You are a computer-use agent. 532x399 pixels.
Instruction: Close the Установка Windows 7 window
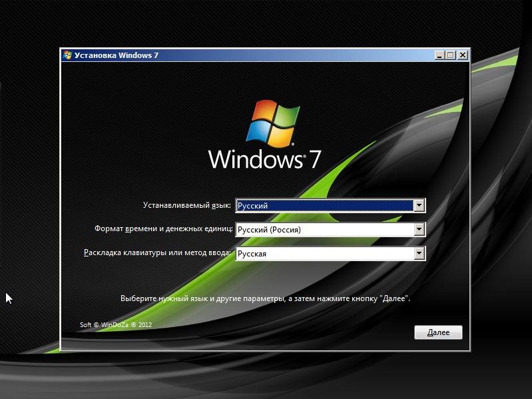pos(462,55)
